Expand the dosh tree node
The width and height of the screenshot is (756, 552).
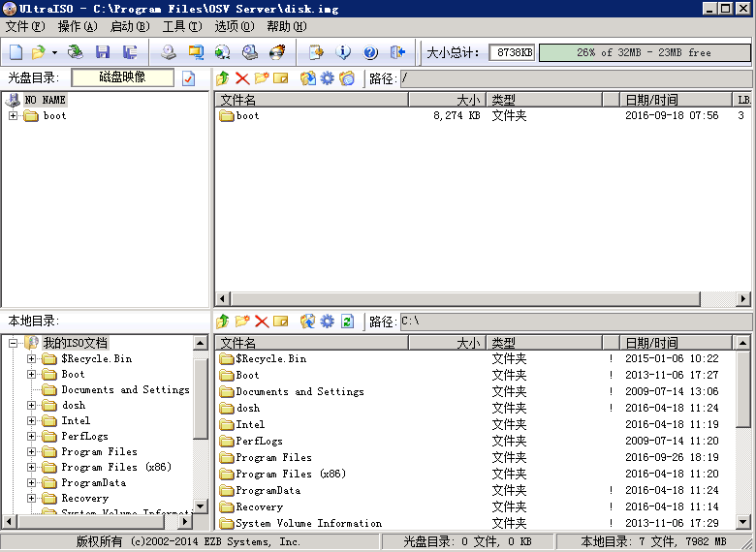[31, 405]
